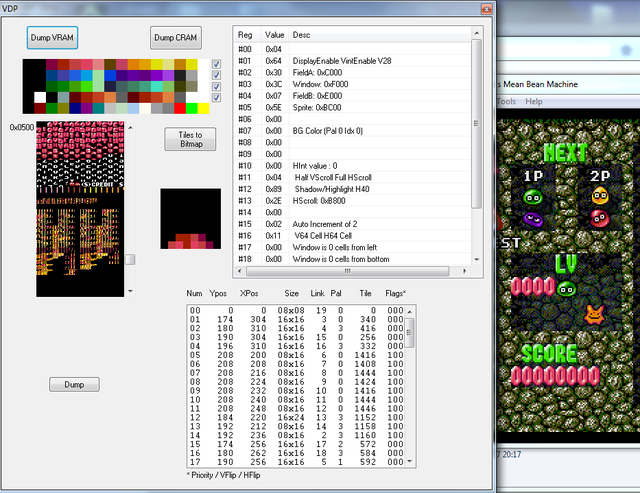Click the sprite table vertical scrollbar thumb
Screen dimensions: 640x493
409,333
